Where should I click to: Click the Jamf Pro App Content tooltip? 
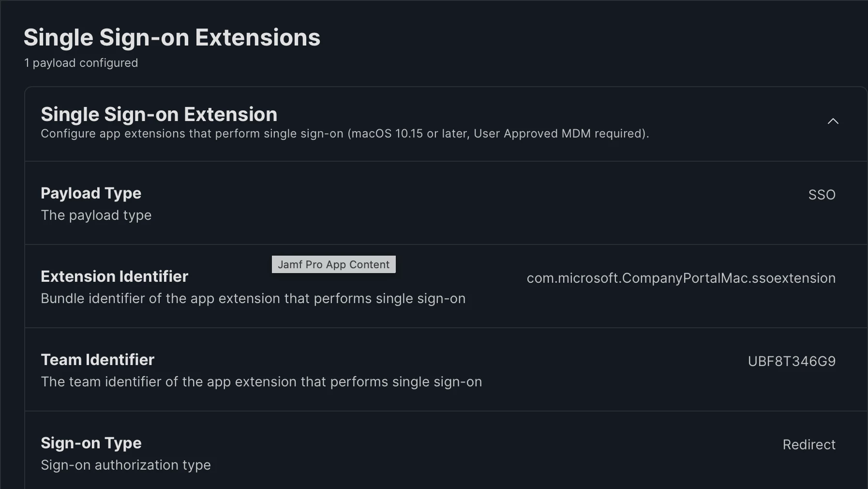tap(333, 264)
